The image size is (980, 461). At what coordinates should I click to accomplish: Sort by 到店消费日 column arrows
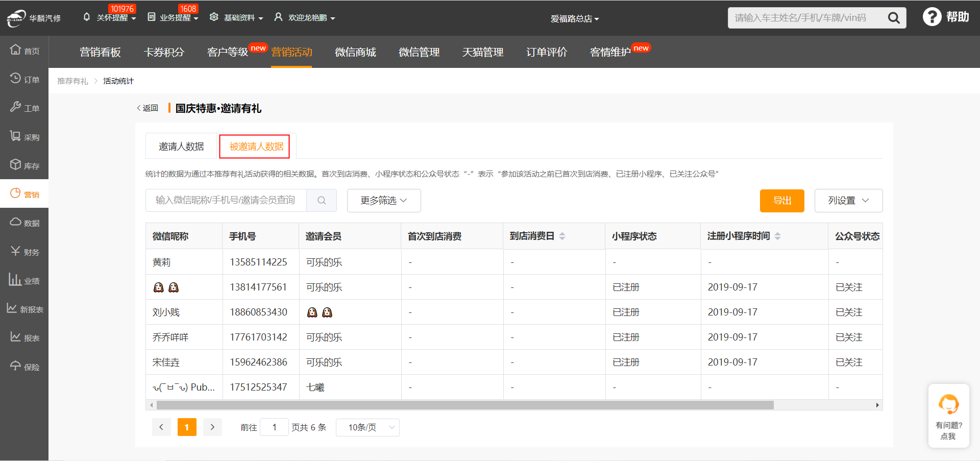[562, 236]
